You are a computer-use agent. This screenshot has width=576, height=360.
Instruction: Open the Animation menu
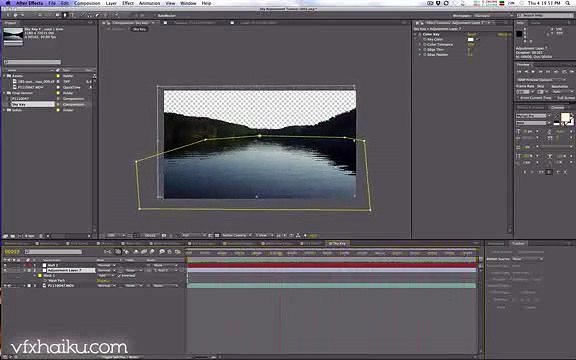[150, 3]
